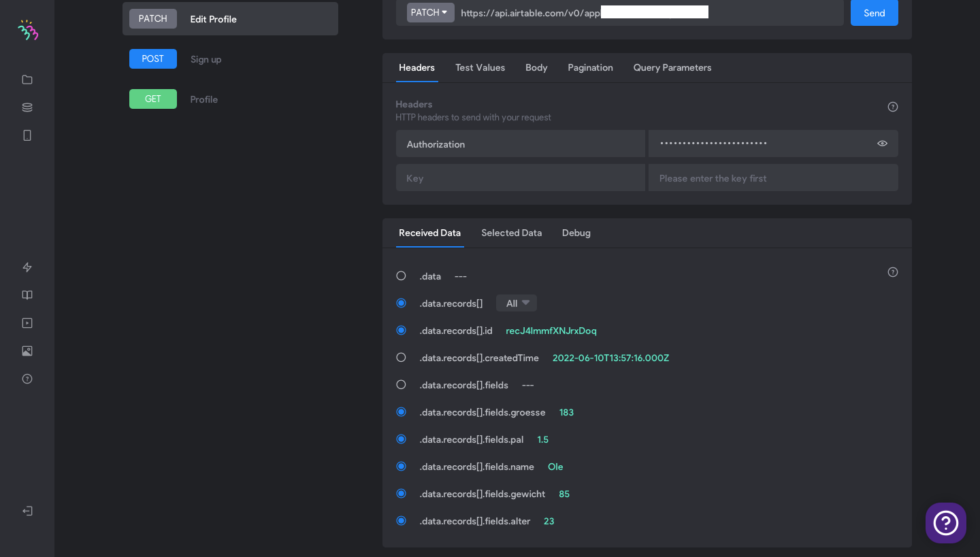Switch to the Test Values tab
Image resolution: width=980 pixels, height=557 pixels.
480,67
